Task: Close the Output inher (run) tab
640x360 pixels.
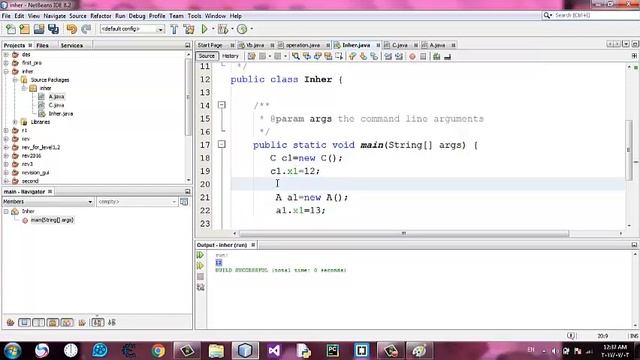Action: (253, 245)
